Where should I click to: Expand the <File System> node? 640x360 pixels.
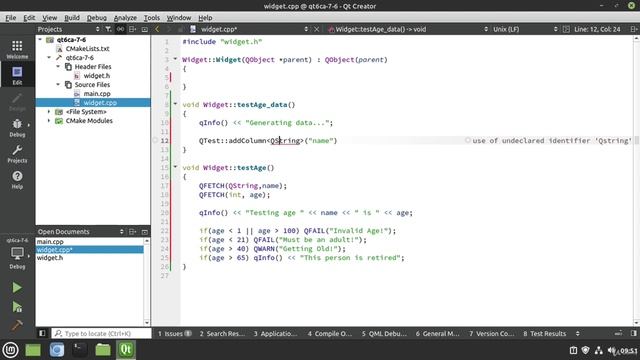[x=49, y=111]
